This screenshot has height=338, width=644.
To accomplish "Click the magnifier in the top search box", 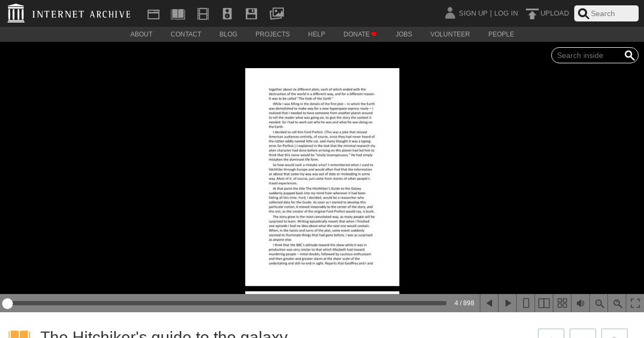I will pyautogui.click(x=583, y=13).
